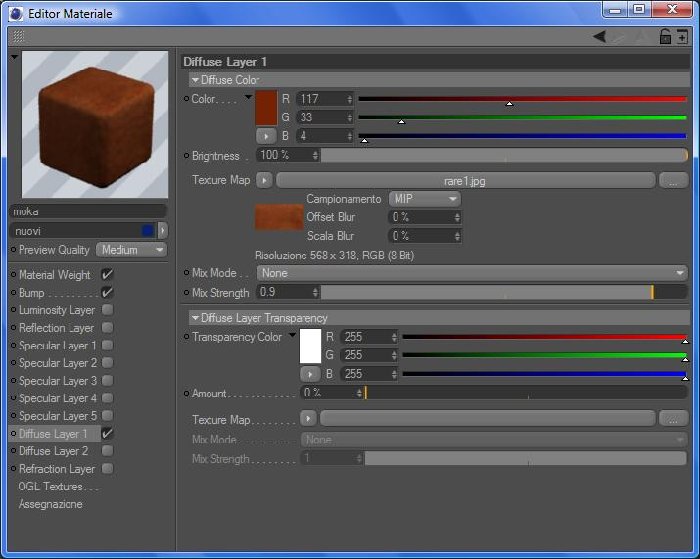The width and height of the screenshot is (700, 559).
Task: Collapse the Diffuse Color section
Action: pos(195,80)
